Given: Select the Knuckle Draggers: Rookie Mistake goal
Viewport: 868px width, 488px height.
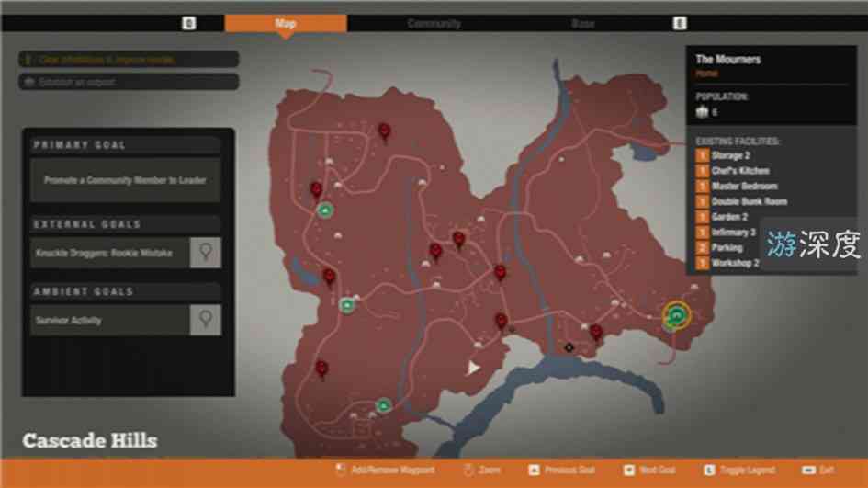Looking at the screenshot, I should click(x=109, y=253).
